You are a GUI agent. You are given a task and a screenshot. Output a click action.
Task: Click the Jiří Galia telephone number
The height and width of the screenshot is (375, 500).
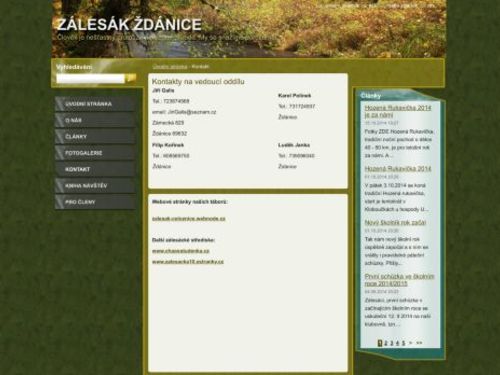click(176, 101)
